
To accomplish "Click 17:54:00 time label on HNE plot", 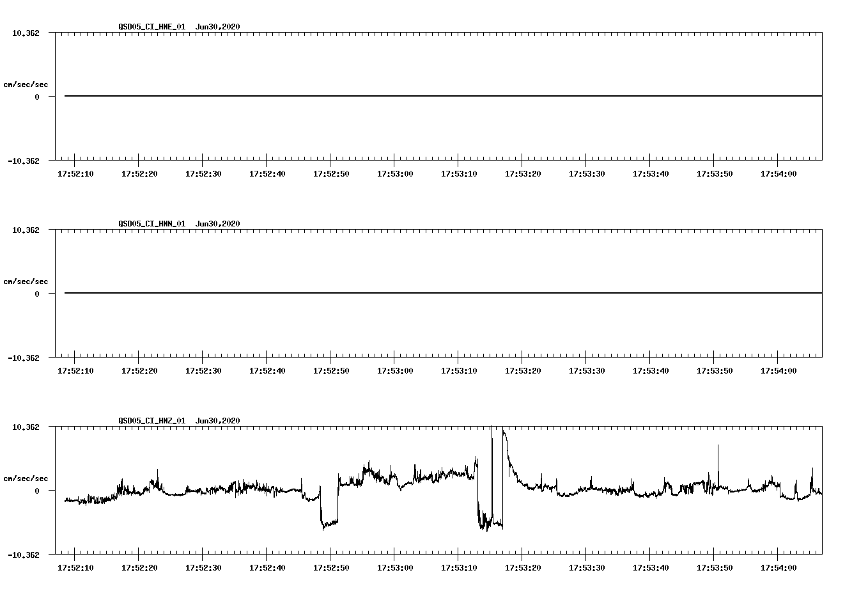I will (x=779, y=174).
